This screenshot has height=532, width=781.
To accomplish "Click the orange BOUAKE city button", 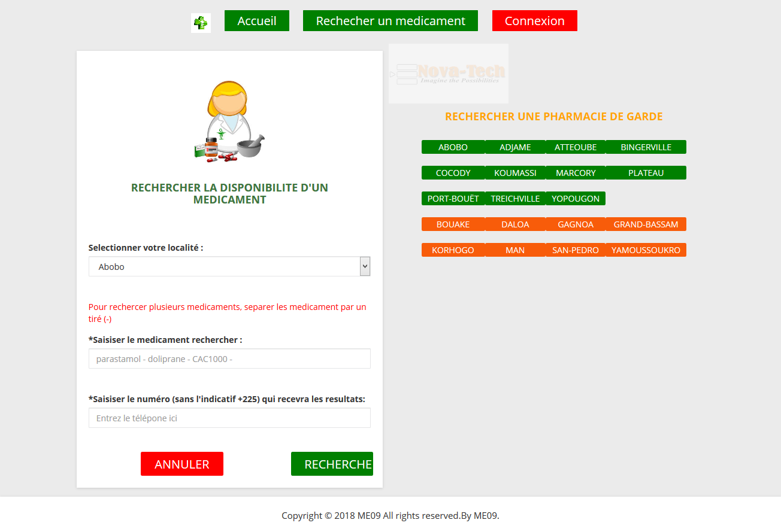I will pyautogui.click(x=453, y=224).
